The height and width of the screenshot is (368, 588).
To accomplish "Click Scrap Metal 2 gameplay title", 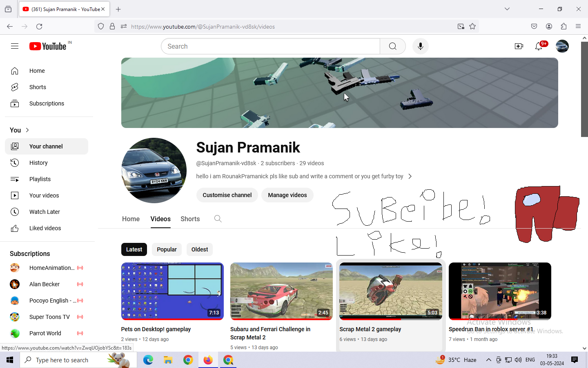I will (370, 329).
